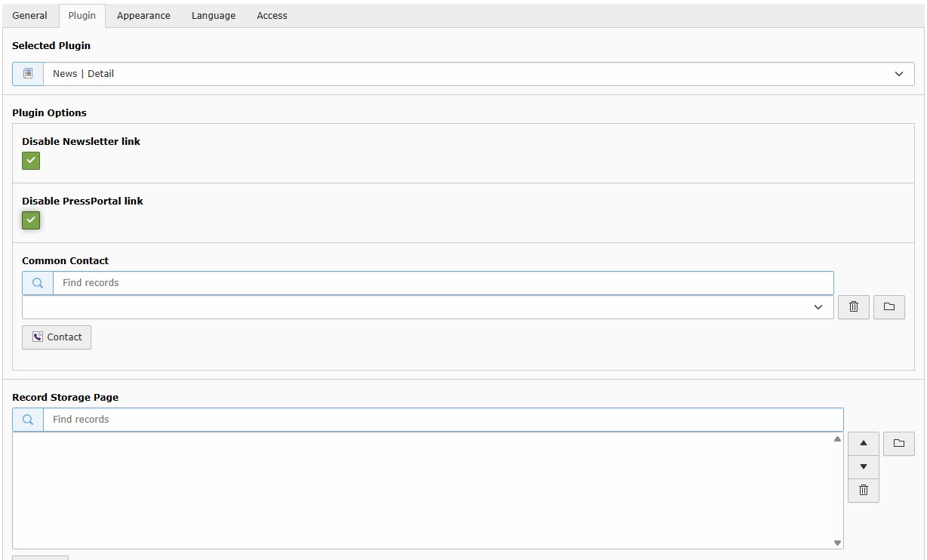Browse folders for Record Storage Page
Viewport: 927px width, 560px height.
click(x=898, y=443)
